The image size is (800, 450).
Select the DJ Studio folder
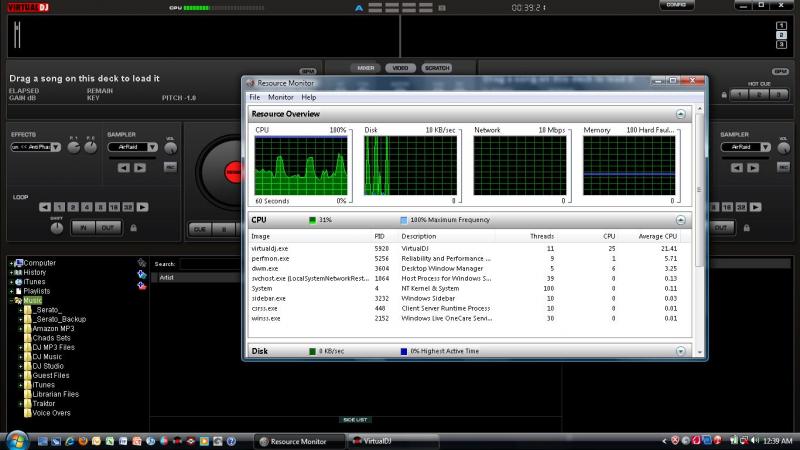[x=48, y=366]
